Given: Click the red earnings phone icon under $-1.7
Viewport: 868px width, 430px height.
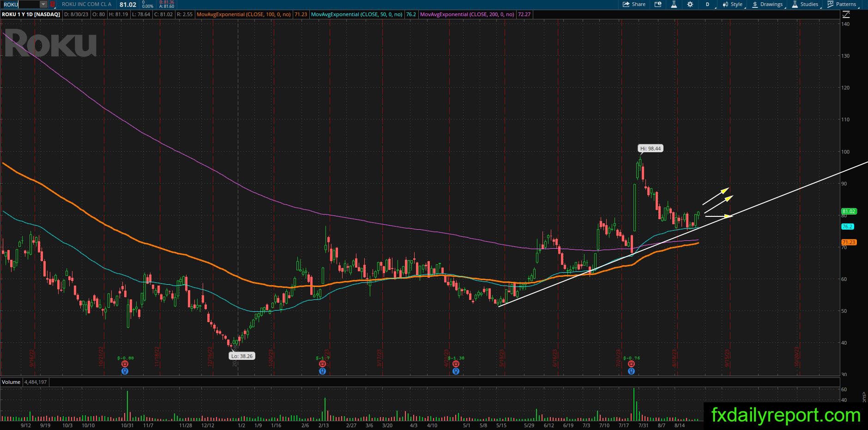Looking at the screenshot, I should click(322, 364).
